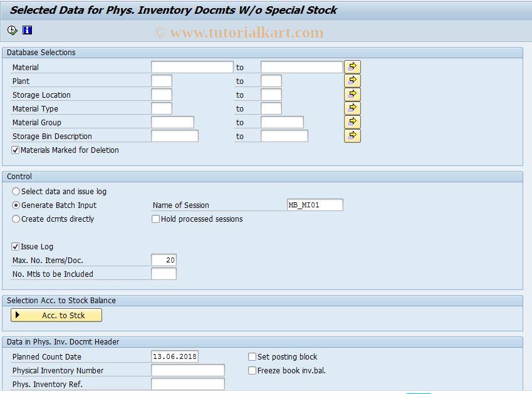Open multiple selection for Storage Location

point(353,95)
